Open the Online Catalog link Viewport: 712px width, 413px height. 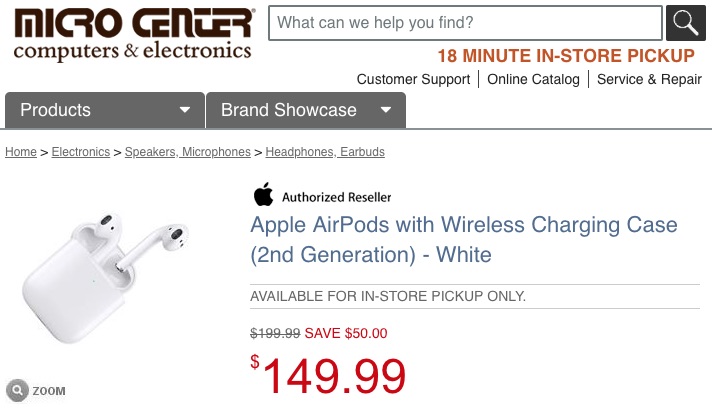[x=533, y=79]
